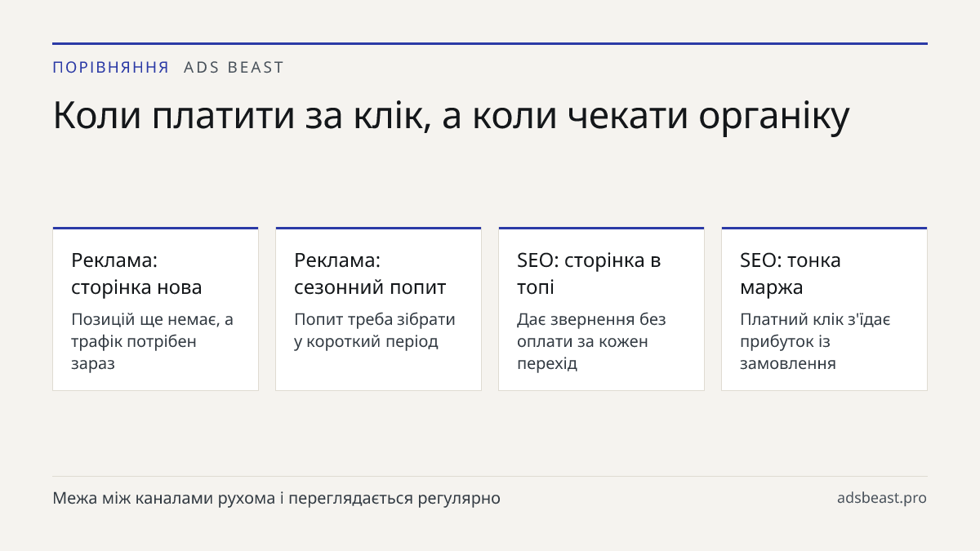Open the "Реклама: сторінка нова" card title

[x=136, y=273]
